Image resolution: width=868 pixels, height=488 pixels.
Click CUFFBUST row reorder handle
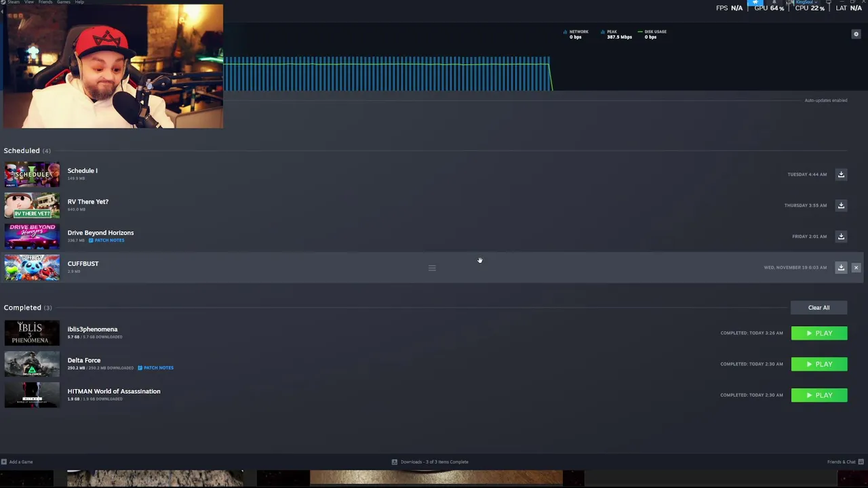[x=432, y=268]
